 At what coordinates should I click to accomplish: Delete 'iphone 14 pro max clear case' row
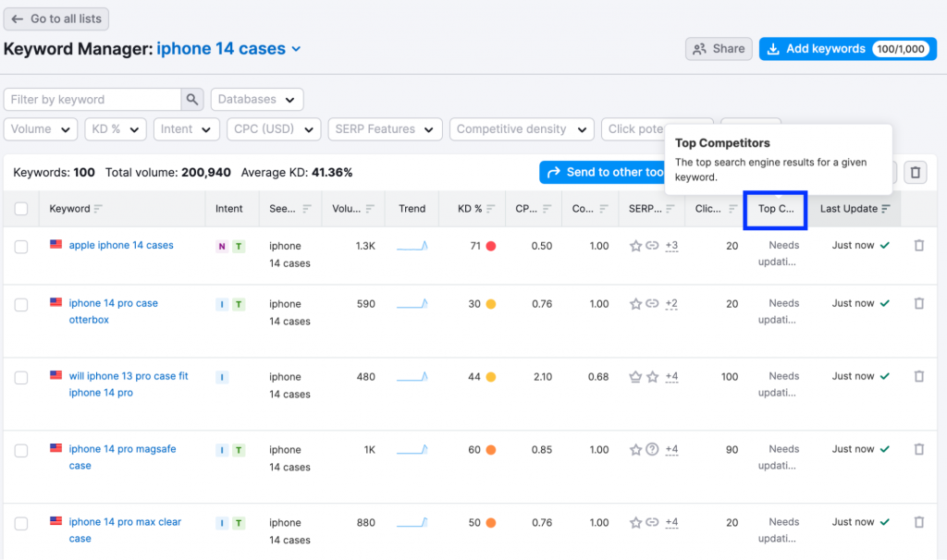click(x=918, y=523)
